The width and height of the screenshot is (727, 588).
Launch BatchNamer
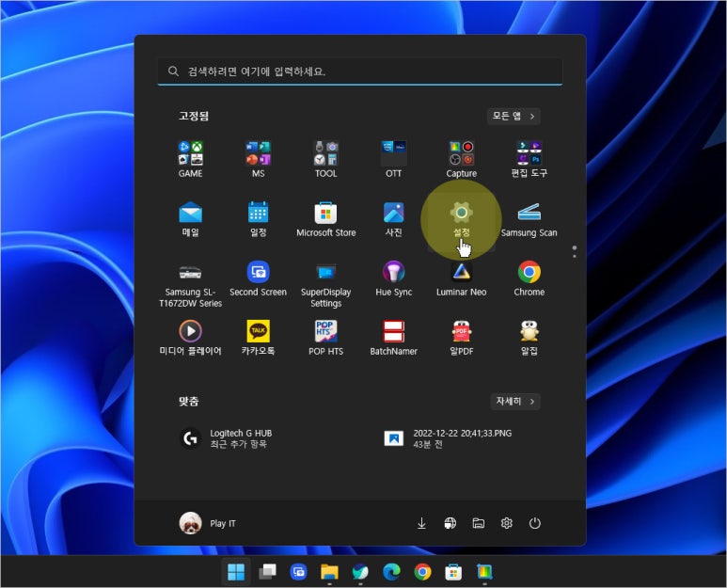[394, 337]
